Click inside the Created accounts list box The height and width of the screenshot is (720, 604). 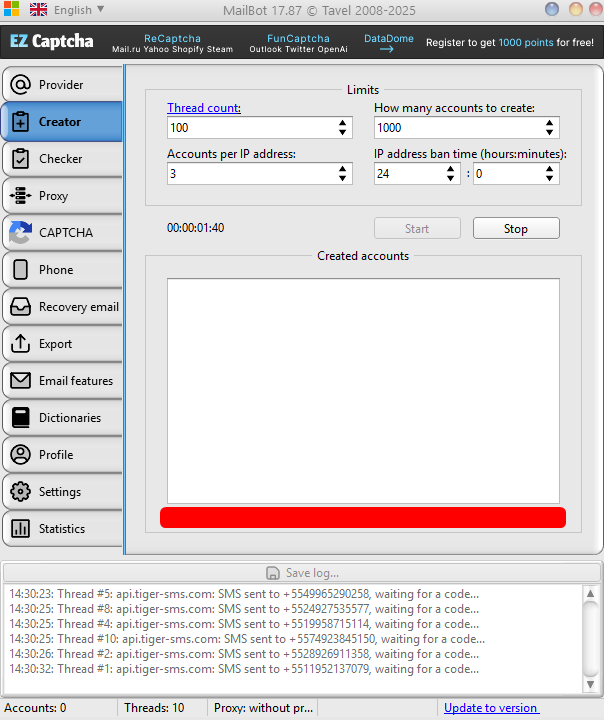pos(363,391)
